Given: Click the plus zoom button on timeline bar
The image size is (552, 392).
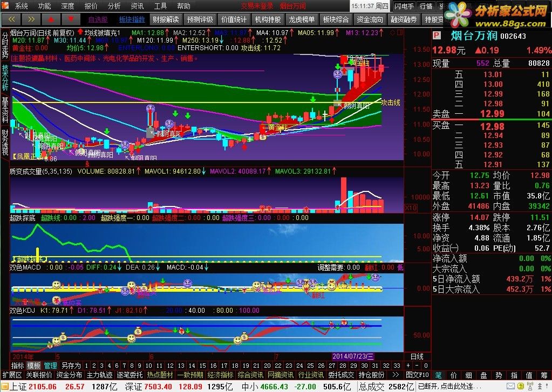Looking at the screenshot, I should 408,366.
